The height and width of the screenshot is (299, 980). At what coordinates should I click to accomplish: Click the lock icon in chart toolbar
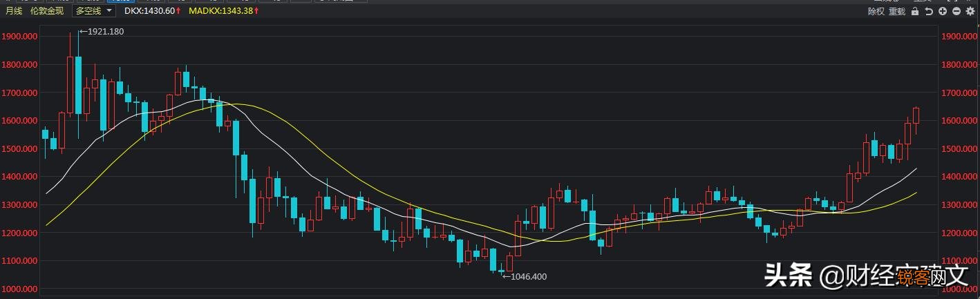915,11
